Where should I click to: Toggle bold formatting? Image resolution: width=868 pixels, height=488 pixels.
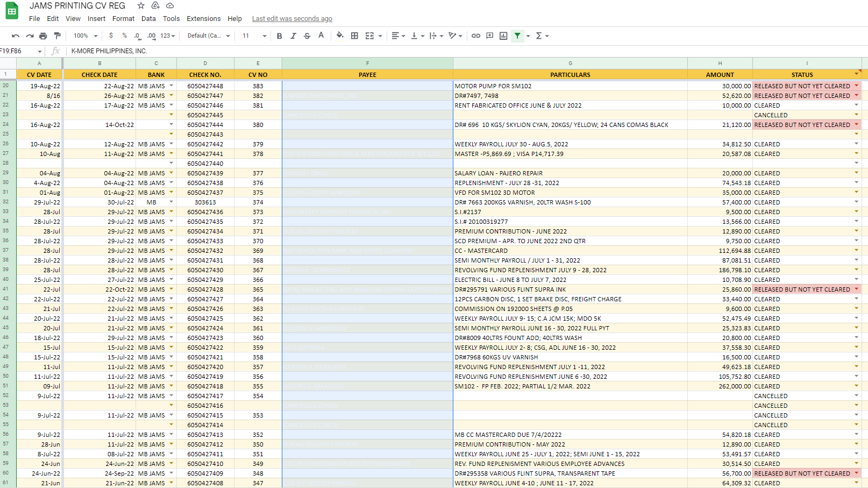pos(279,36)
